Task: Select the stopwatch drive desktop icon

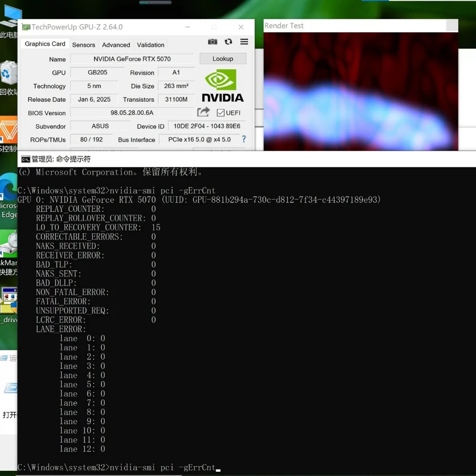Action: pyautogui.click(x=9, y=253)
